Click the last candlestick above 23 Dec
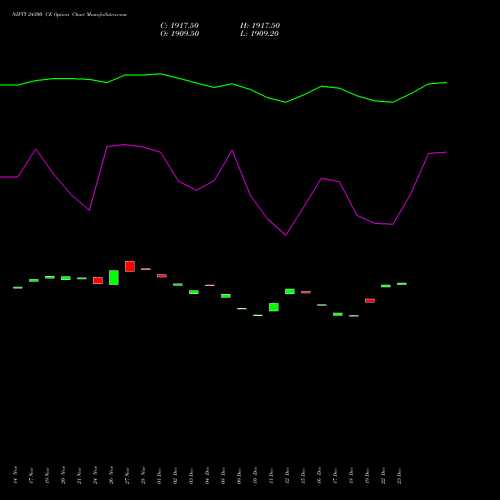Image resolution: width=500 pixels, height=500 pixels. coord(402,284)
